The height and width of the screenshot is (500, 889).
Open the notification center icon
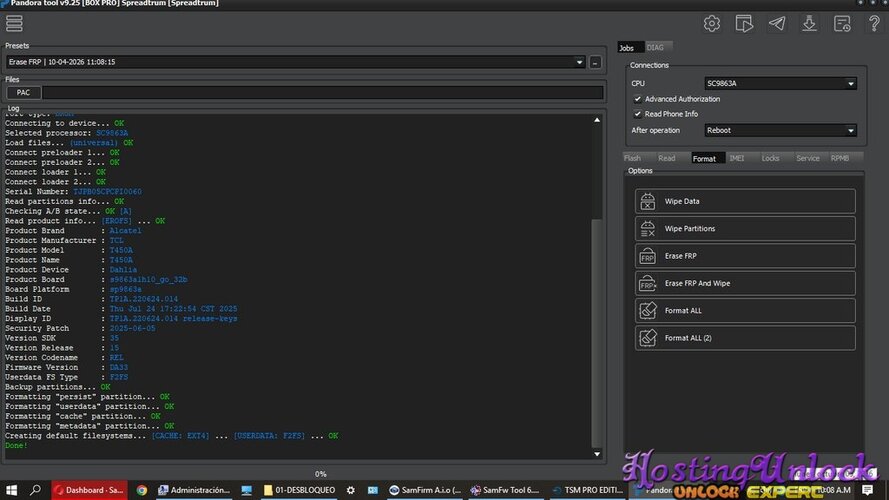coord(867,490)
